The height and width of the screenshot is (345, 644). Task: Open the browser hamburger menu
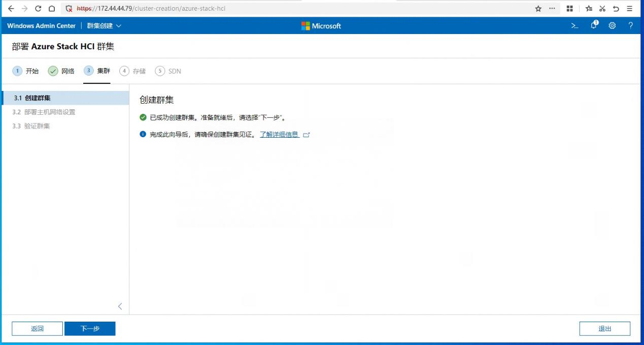(630, 9)
